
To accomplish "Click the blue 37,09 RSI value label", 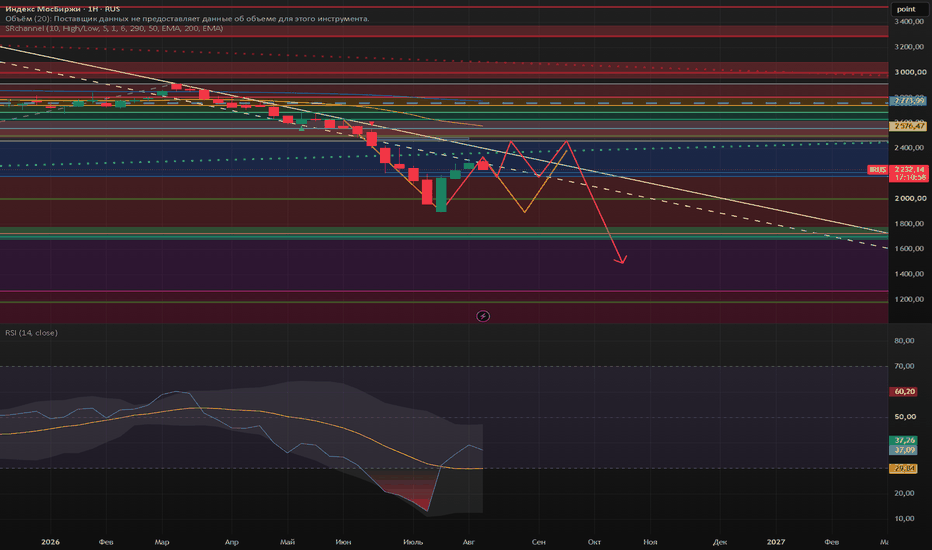I will [903, 450].
